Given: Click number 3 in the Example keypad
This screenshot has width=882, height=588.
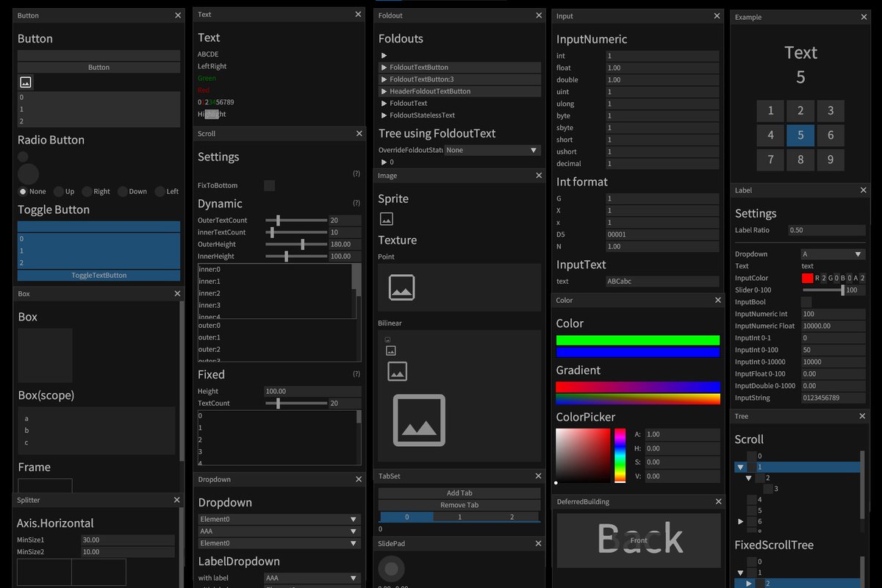Looking at the screenshot, I should pyautogui.click(x=831, y=111).
